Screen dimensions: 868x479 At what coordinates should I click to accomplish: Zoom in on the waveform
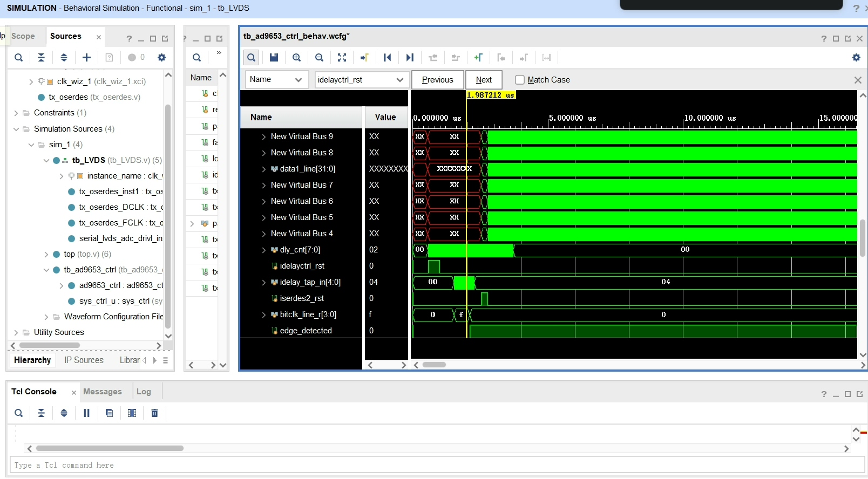pos(296,58)
